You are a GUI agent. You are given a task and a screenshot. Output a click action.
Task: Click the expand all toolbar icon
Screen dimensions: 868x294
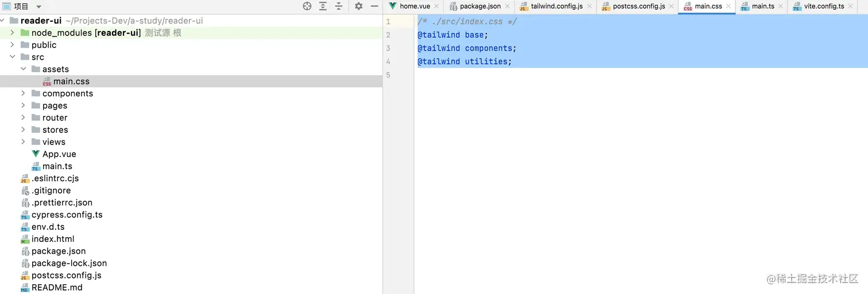tap(323, 6)
